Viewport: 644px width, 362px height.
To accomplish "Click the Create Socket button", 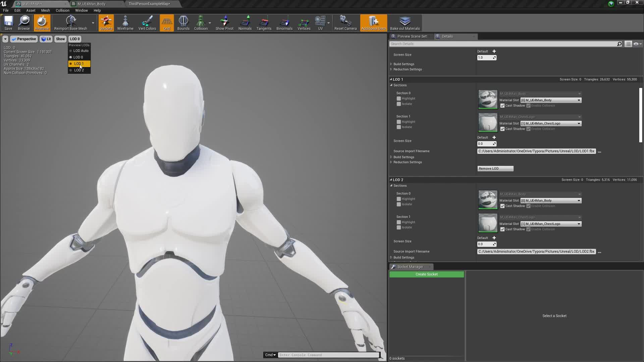I will coord(426,274).
